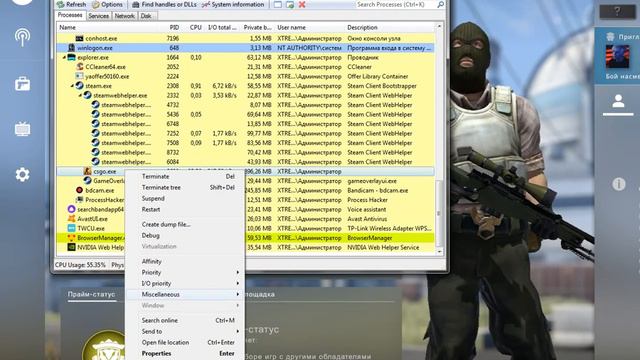Image resolution: width=640 pixels, height=360 pixels.
Task: Choose Open file location
Action: tap(185, 342)
